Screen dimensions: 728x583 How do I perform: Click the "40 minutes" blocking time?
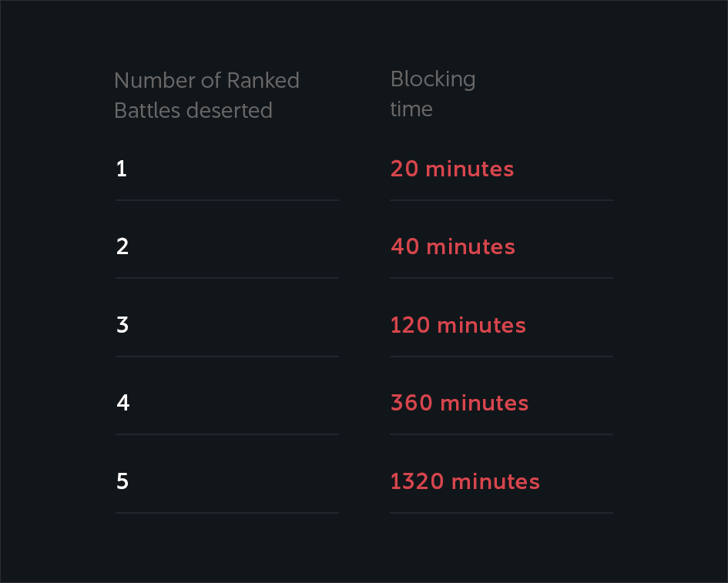[452, 247]
